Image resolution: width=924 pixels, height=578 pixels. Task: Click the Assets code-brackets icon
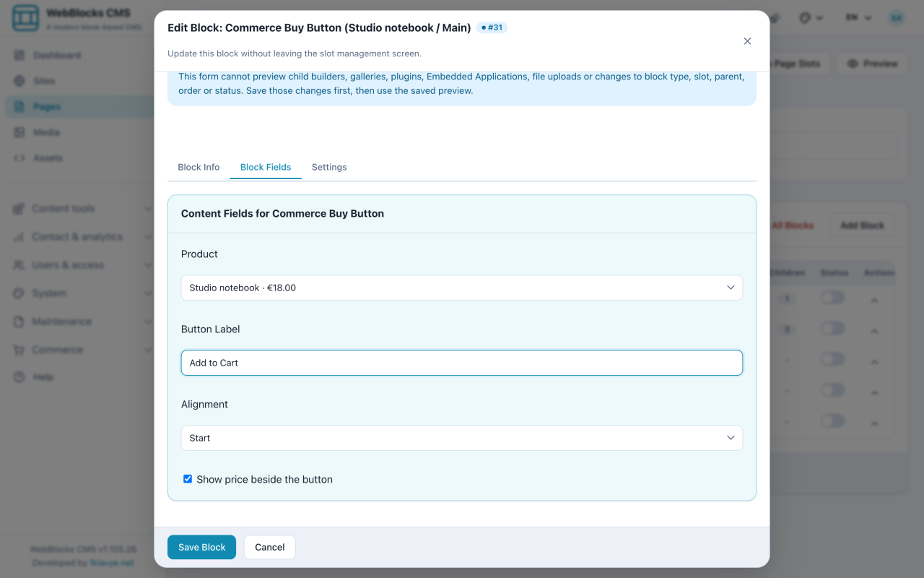19,158
